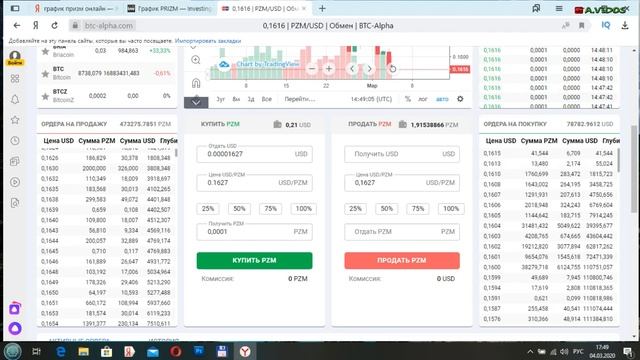The image size is (640, 360).
Task: Open Opera from the taskbar
Action: [x=176, y=351]
